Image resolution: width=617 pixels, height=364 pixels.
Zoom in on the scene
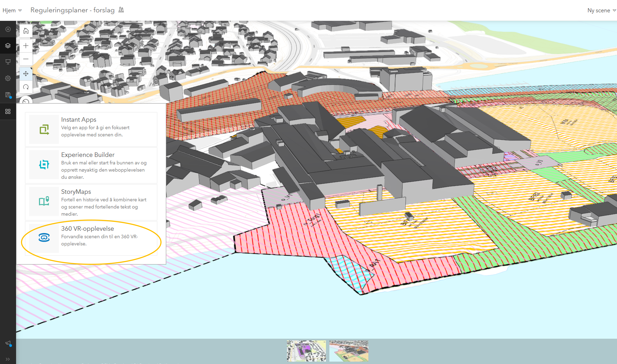click(x=26, y=46)
